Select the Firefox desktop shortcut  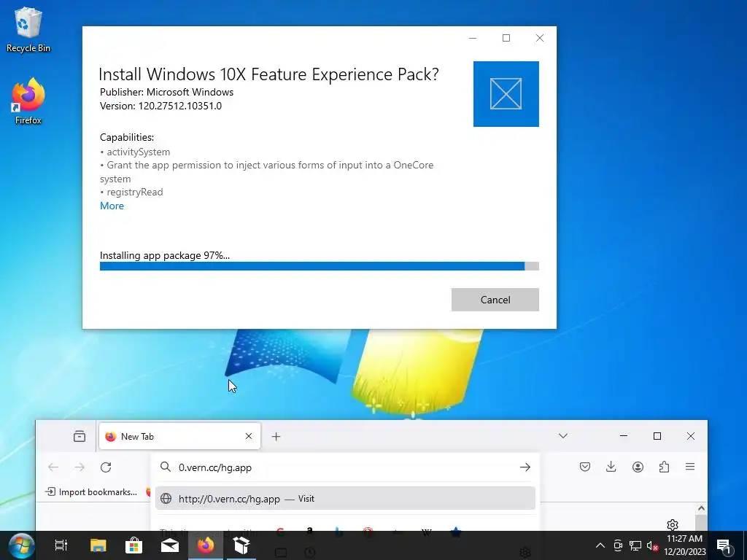pos(28,101)
